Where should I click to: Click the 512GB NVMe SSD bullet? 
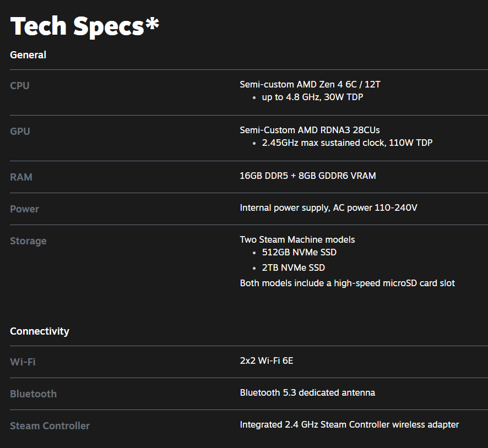[x=299, y=253]
